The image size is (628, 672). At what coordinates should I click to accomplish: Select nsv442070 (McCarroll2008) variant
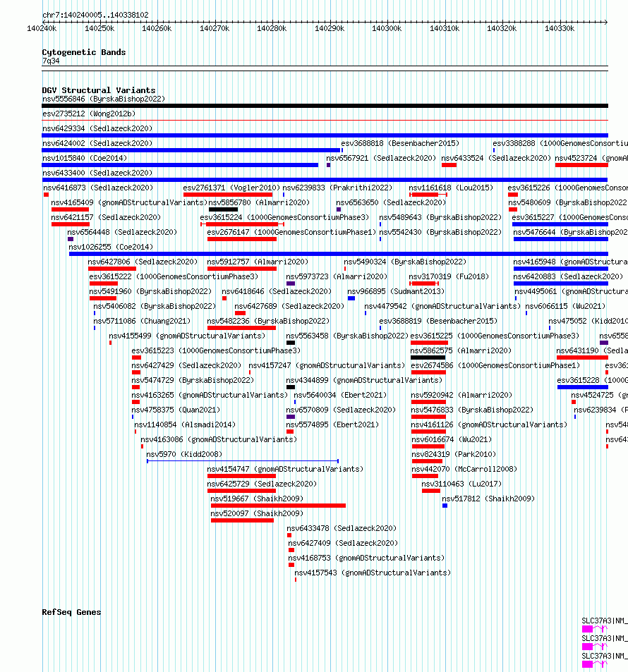tap(464, 469)
